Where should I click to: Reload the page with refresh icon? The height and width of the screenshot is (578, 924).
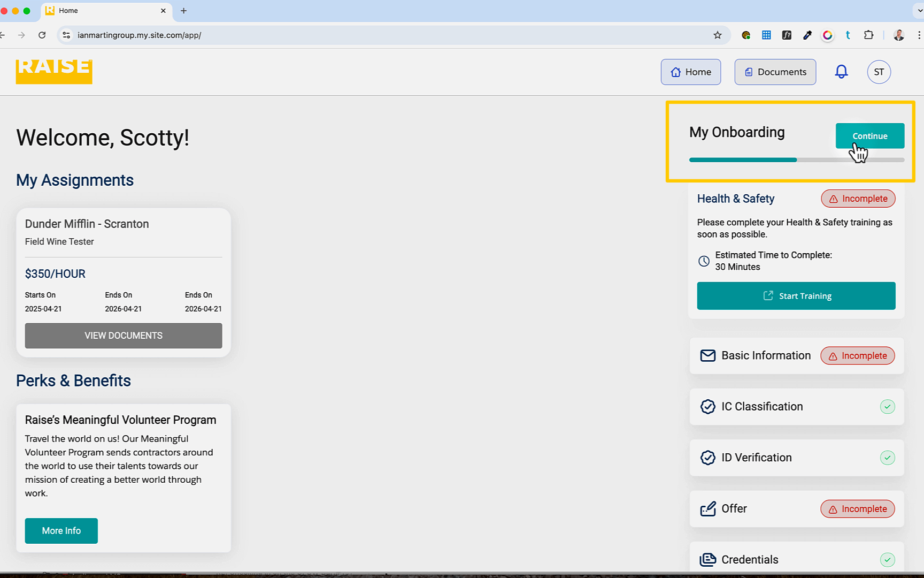coord(42,35)
